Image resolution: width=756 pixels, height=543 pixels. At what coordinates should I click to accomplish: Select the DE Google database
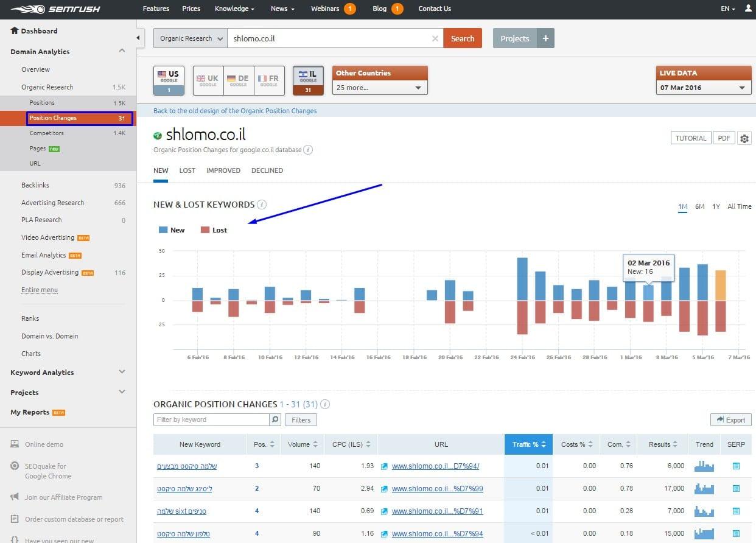[x=239, y=80]
